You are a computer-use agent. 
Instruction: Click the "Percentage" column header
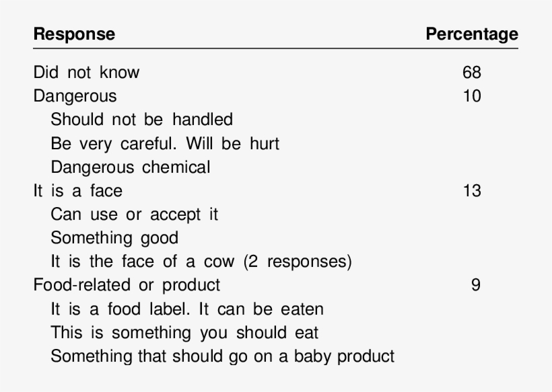point(472,34)
